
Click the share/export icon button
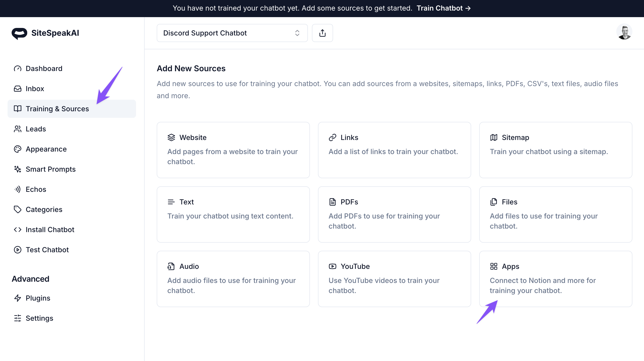322,33
